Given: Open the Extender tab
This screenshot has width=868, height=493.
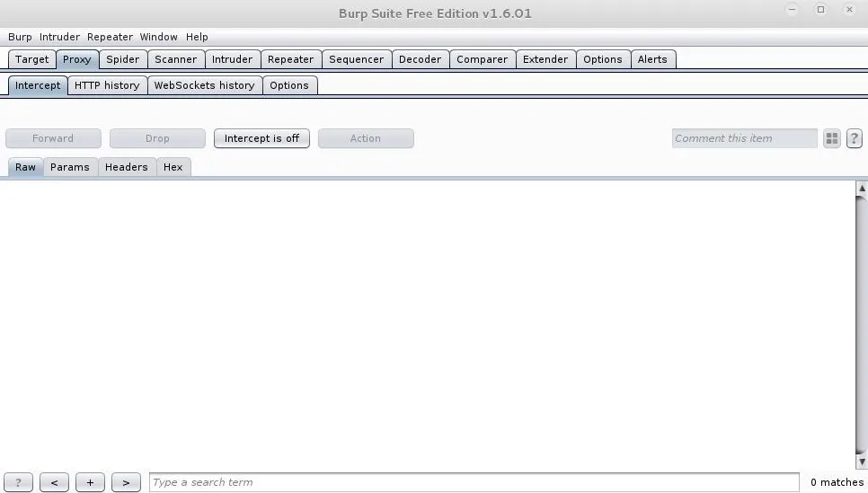Looking at the screenshot, I should point(545,59).
